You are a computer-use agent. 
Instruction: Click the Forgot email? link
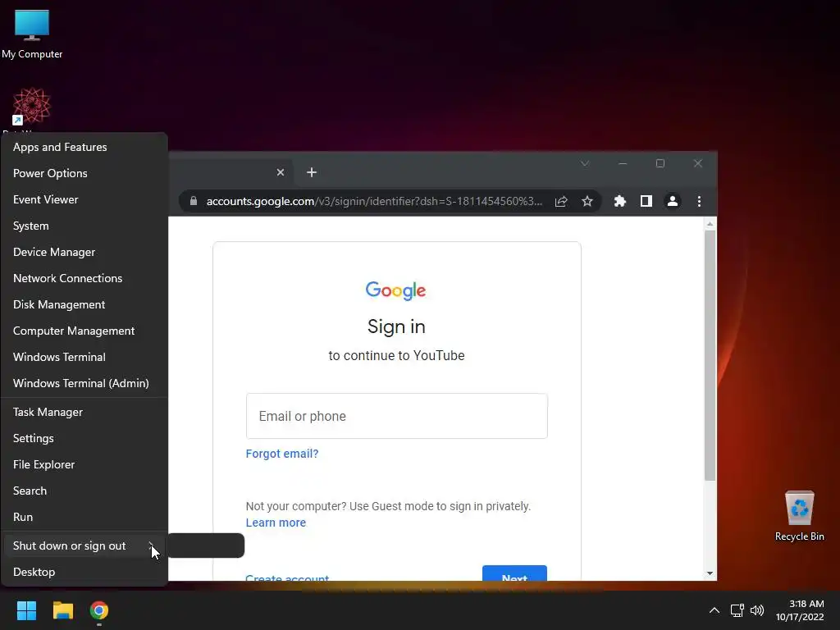(282, 454)
